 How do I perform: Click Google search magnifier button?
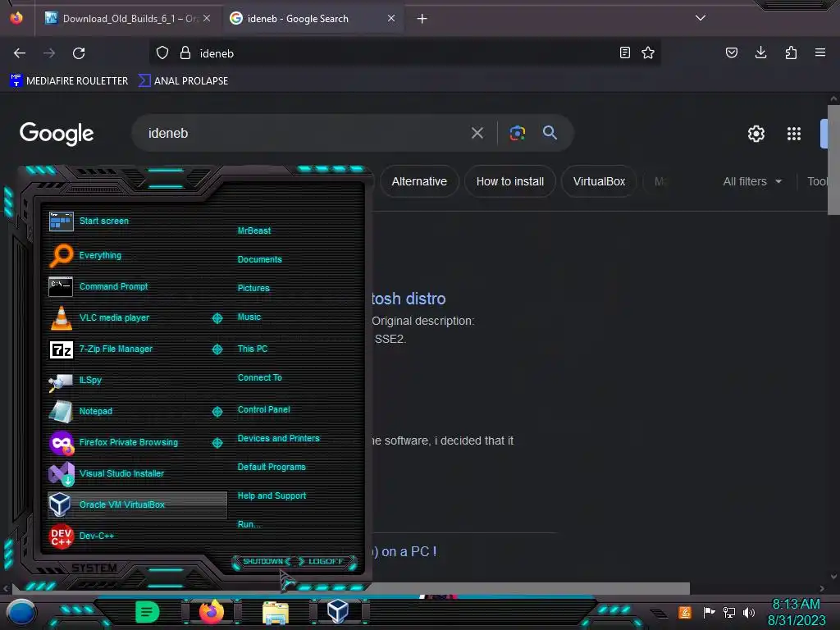tap(550, 132)
